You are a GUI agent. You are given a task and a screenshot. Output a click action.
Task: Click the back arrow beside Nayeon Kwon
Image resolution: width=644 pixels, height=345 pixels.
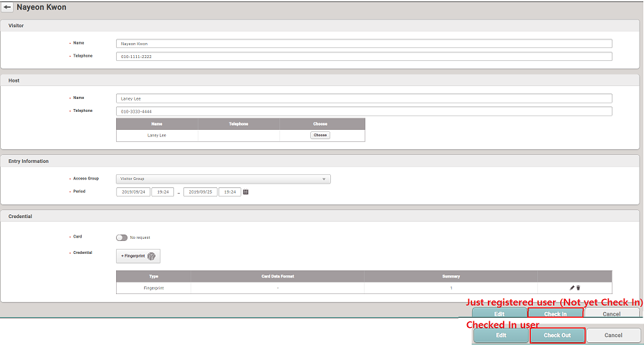(8, 7)
